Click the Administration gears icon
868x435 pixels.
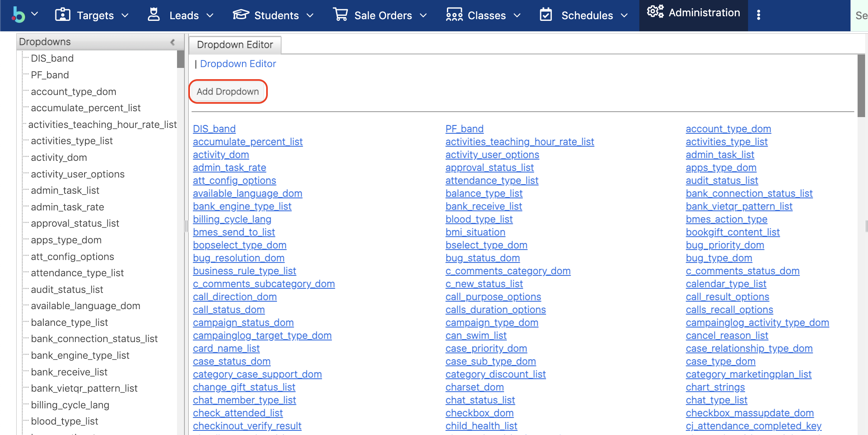click(x=655, y=12)
